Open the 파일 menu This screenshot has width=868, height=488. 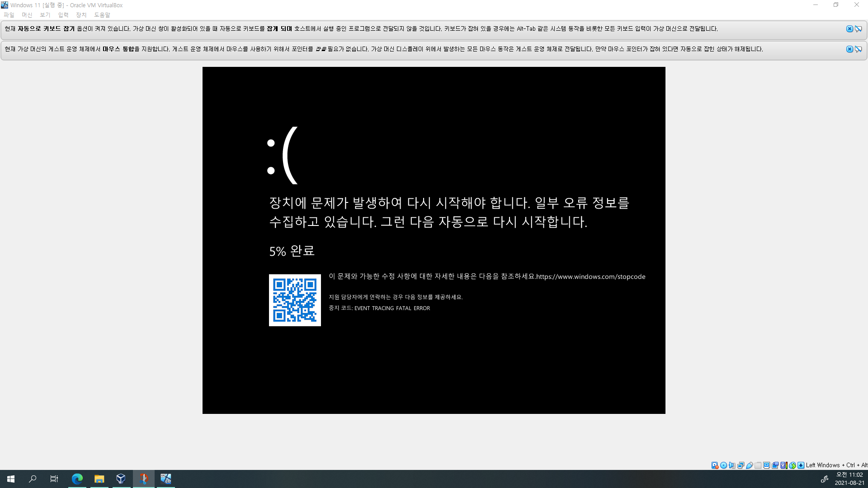pyautogui.click(x=9, y=15)
